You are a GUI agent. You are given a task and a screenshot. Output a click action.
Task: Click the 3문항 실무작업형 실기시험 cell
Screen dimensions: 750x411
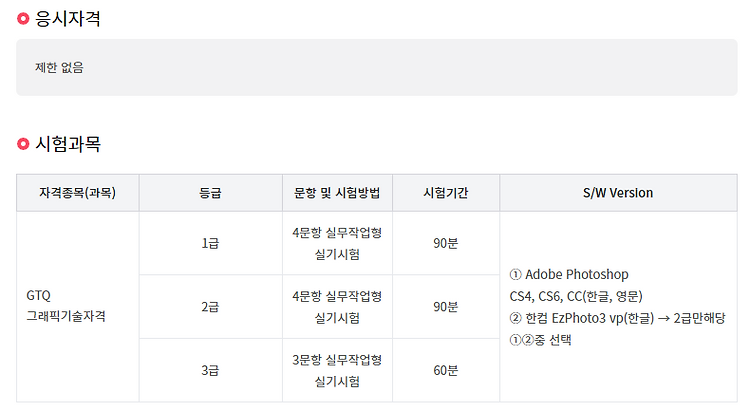[337, 370]
